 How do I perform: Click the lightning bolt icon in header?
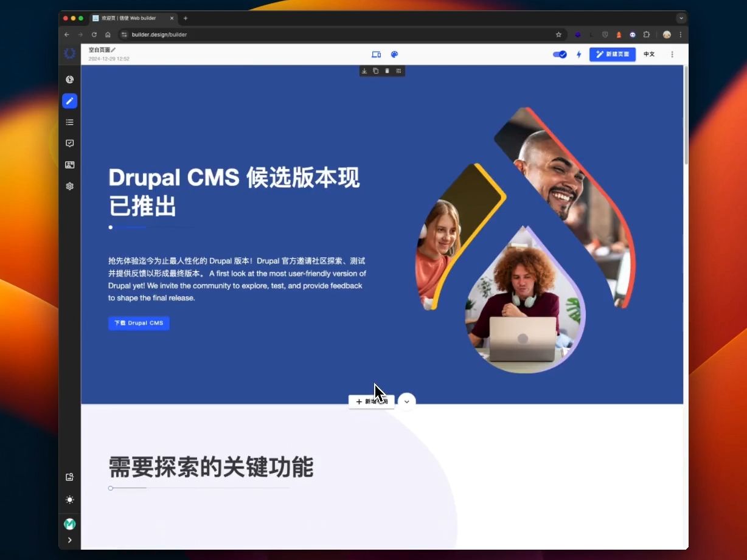pyautogui.click(x=578, y=55)
